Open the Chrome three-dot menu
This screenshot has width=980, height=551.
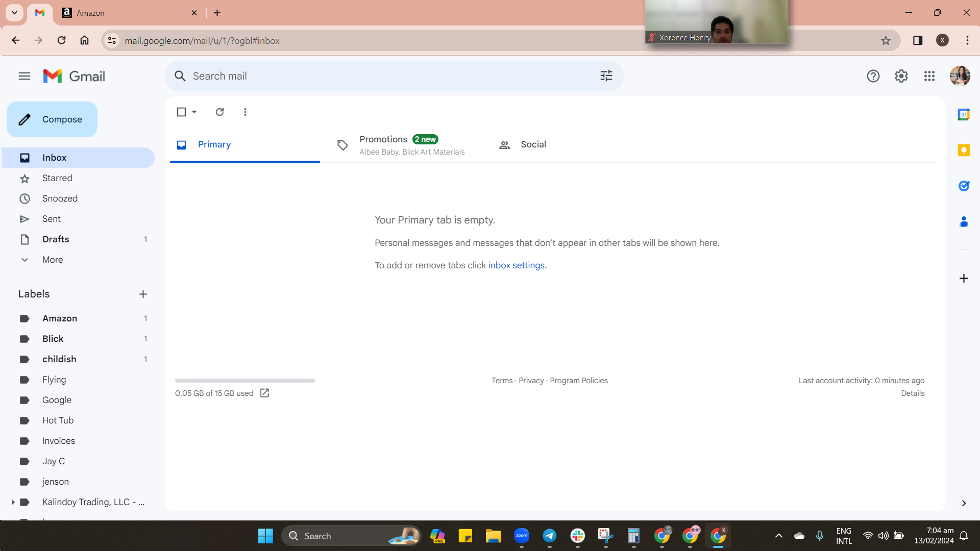point(967,40)
